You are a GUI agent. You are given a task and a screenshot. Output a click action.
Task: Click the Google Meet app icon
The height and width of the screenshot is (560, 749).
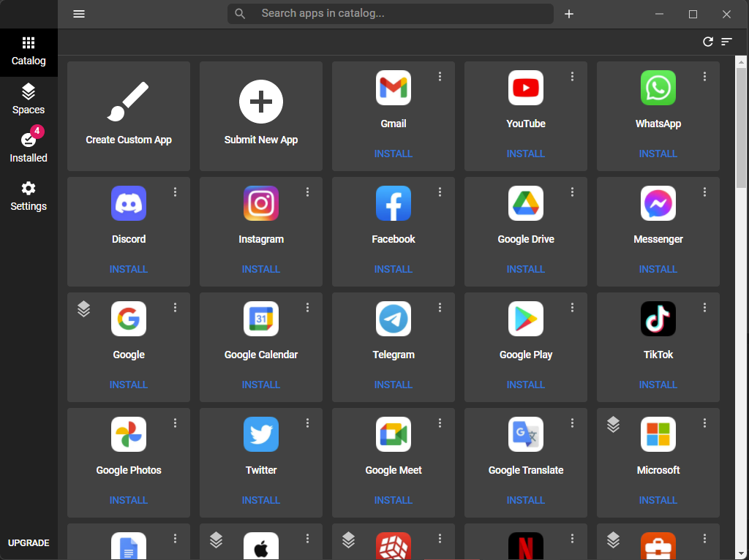pyautogui.click(x=393, y=434)
